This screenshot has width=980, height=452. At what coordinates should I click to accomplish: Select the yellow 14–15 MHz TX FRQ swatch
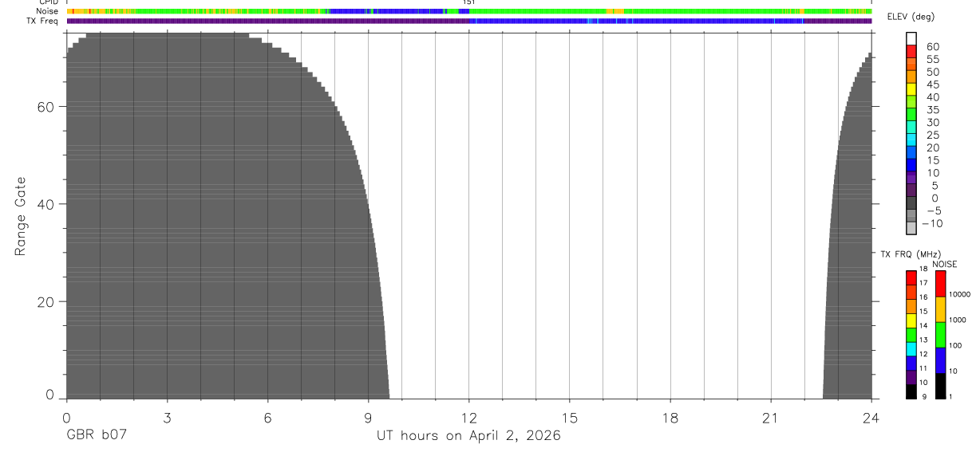(911, 319)
